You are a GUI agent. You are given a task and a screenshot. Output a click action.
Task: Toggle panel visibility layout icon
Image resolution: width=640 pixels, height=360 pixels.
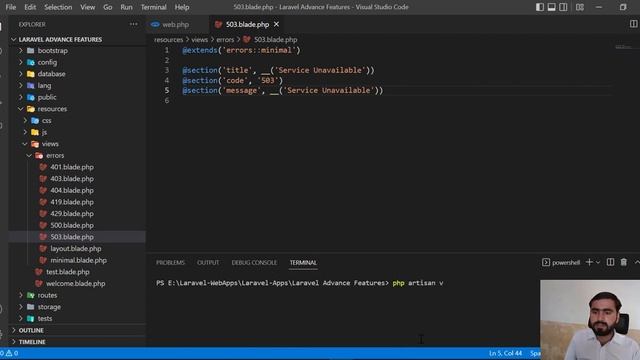tap(551, 7)
